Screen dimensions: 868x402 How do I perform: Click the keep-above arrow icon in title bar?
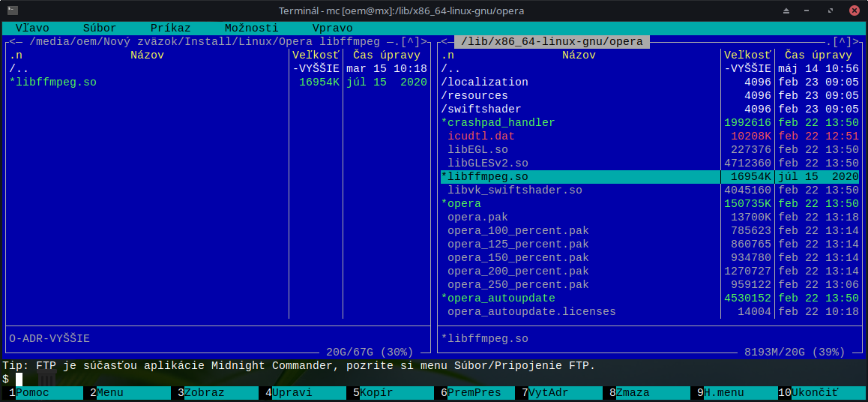[x=786, y=10]
